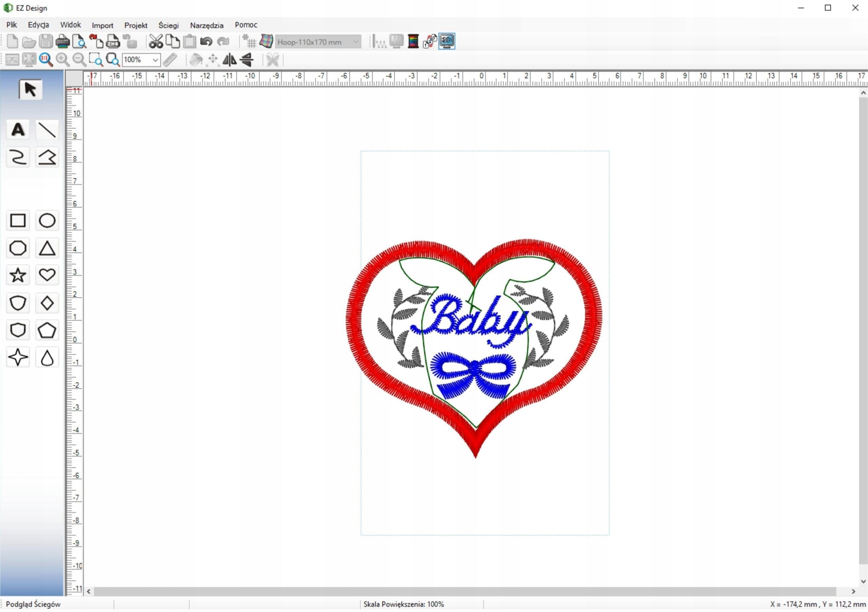
Task: Open the Widok menu
Action: coord(70,25)
